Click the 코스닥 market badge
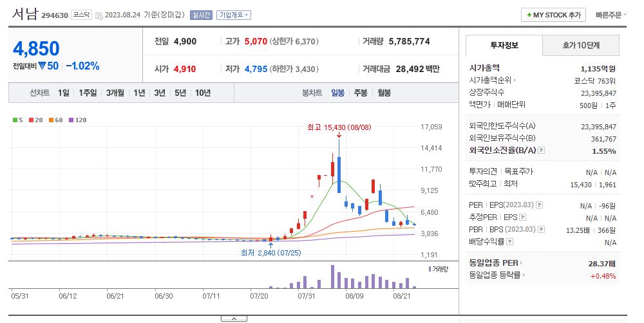 click(x=81, y=15)
